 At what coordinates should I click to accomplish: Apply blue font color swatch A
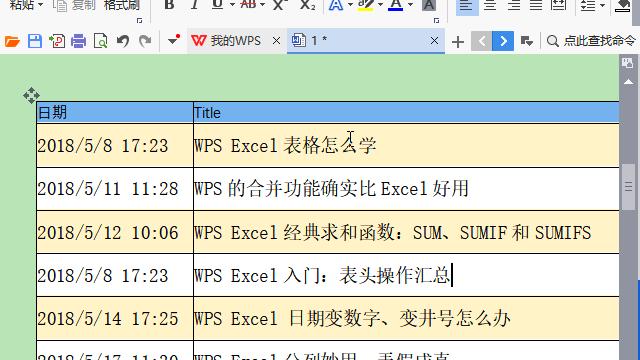[396, 5]
